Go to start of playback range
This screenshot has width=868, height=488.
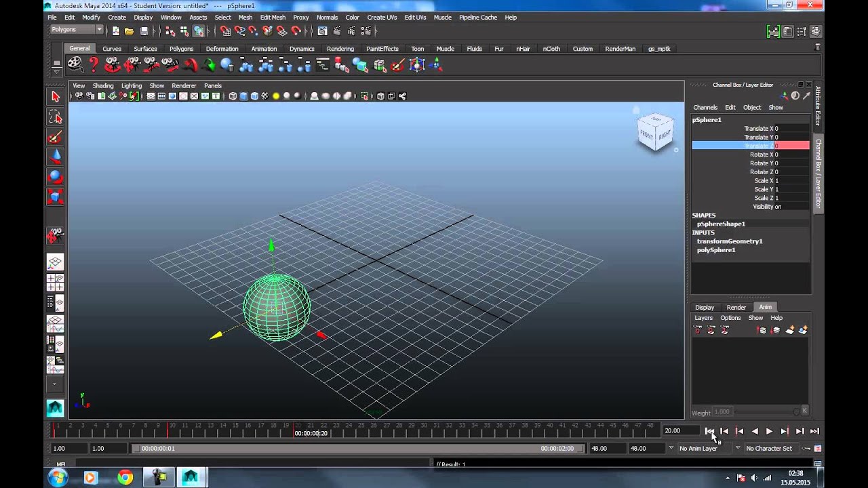tap(709, 431)
